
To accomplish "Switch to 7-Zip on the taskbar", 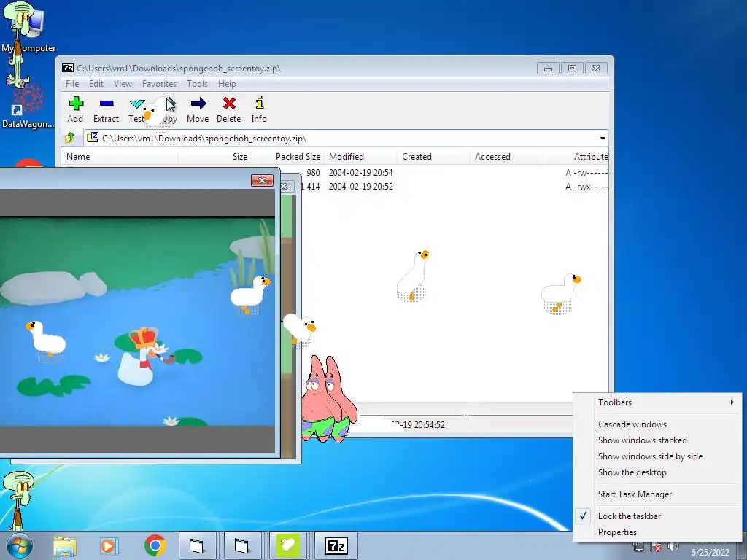I will 336,545.
